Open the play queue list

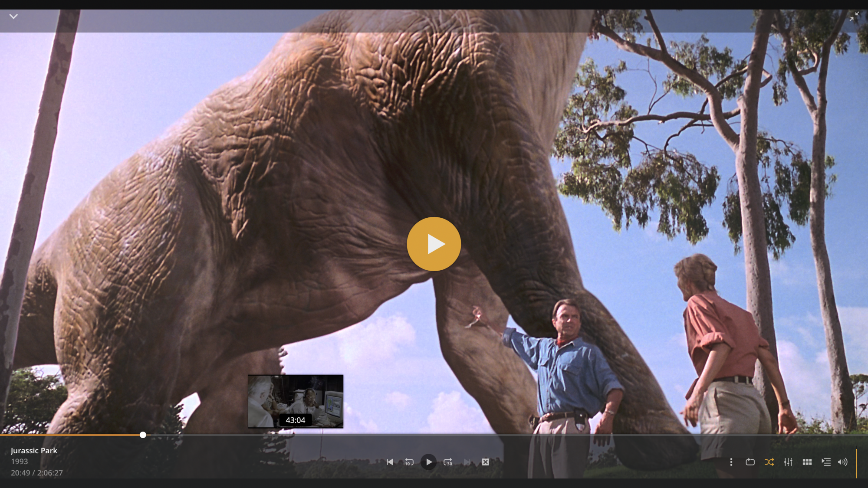coord(826,462)
